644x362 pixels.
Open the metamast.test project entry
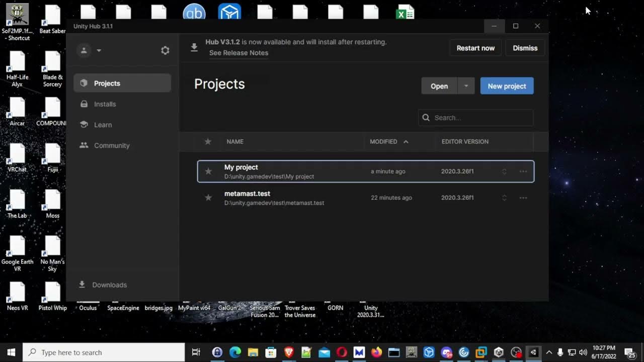(366, 198)
